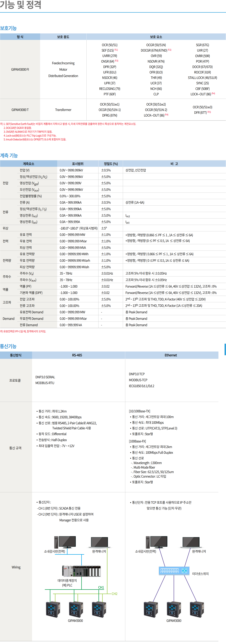Click the 데이터중계장치 (예) PLC label
The width and height of the screenshot is (226, 644).
67,583
